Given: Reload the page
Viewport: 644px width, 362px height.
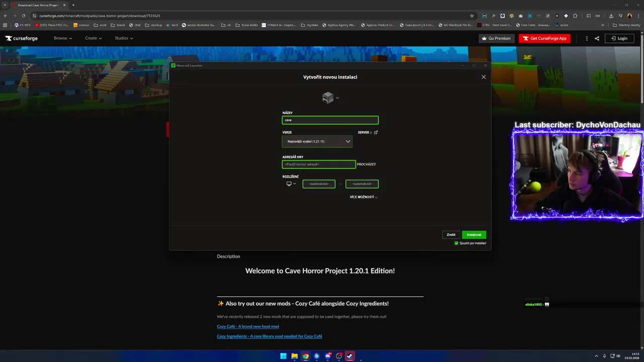Looking at the screenshot, I should click(24, 16).
